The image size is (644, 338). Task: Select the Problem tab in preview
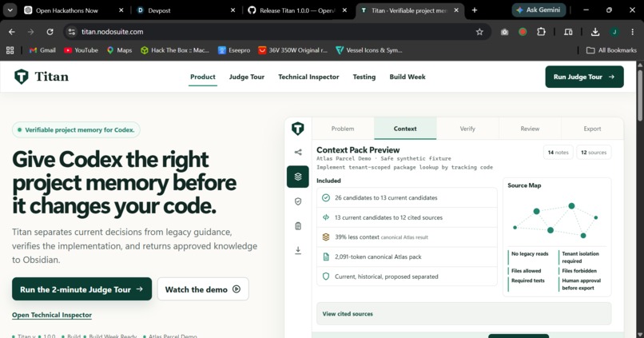(x=343, y=129)
